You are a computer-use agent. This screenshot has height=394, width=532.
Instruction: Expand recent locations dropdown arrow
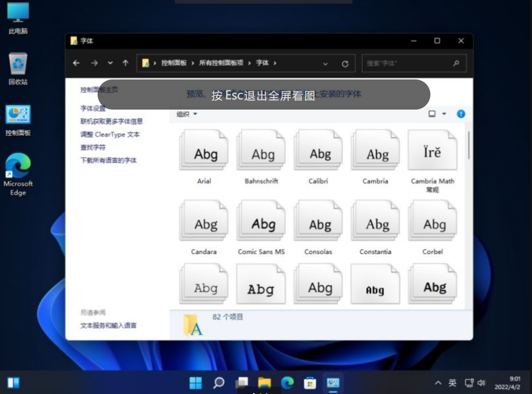click(x=110, y=63)
